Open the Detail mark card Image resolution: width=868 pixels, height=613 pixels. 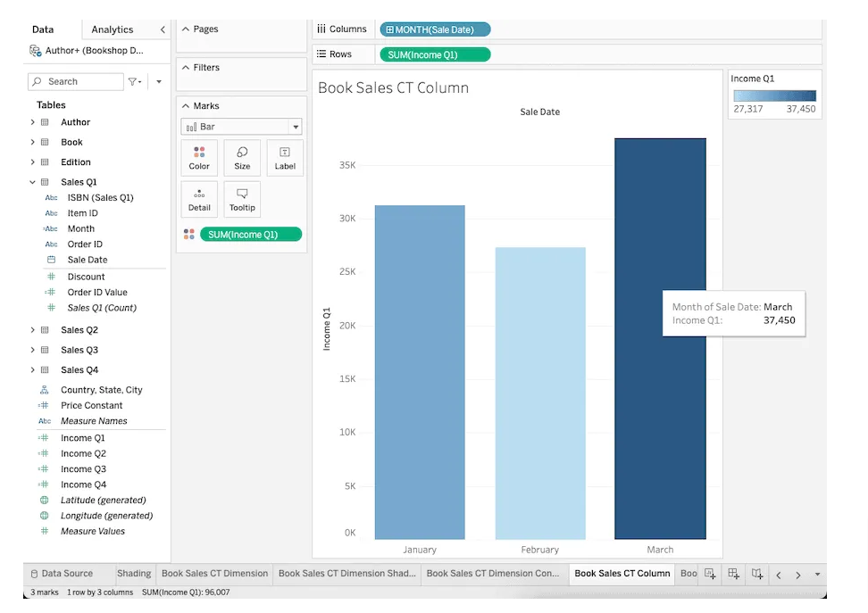199,200
